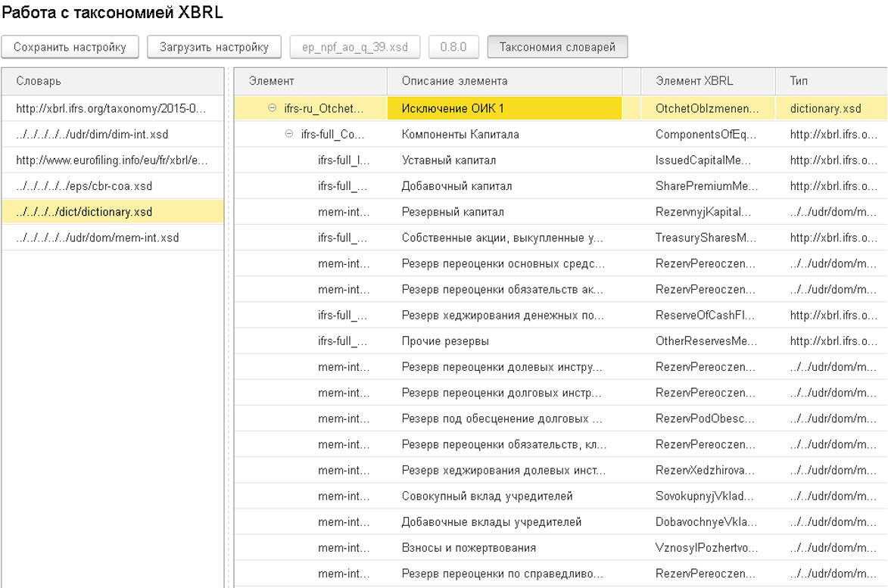The image size is (888, 588).
Task: Choose the cbr-coa.xsd dictionary row
Action: tap(89, 186)
